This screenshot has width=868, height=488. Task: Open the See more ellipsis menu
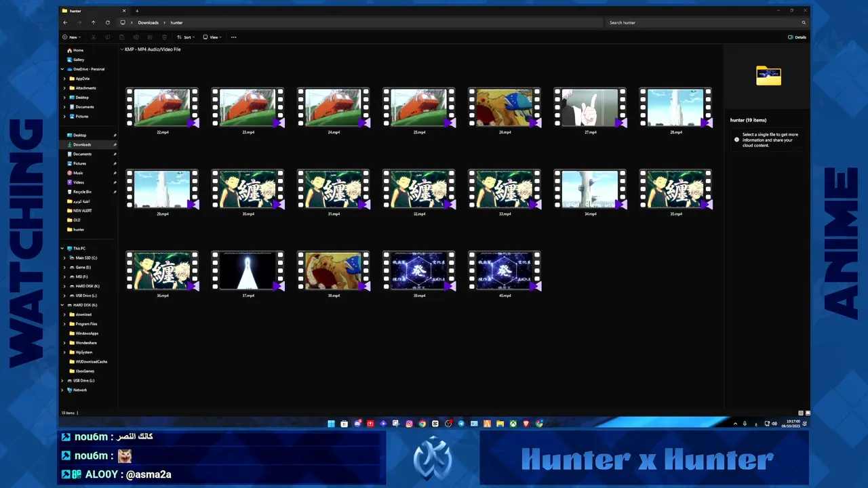233,37
